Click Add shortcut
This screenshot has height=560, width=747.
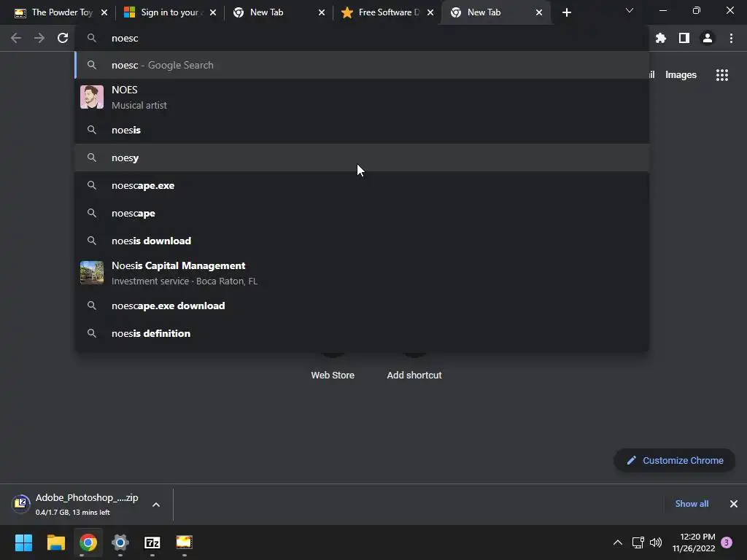click(x=414, y=375)
